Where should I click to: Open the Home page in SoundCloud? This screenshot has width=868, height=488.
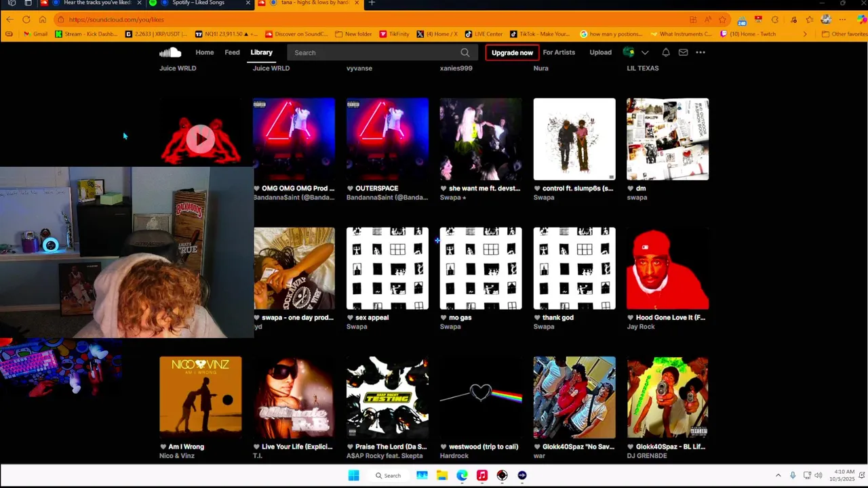click(x=204, y=52)
